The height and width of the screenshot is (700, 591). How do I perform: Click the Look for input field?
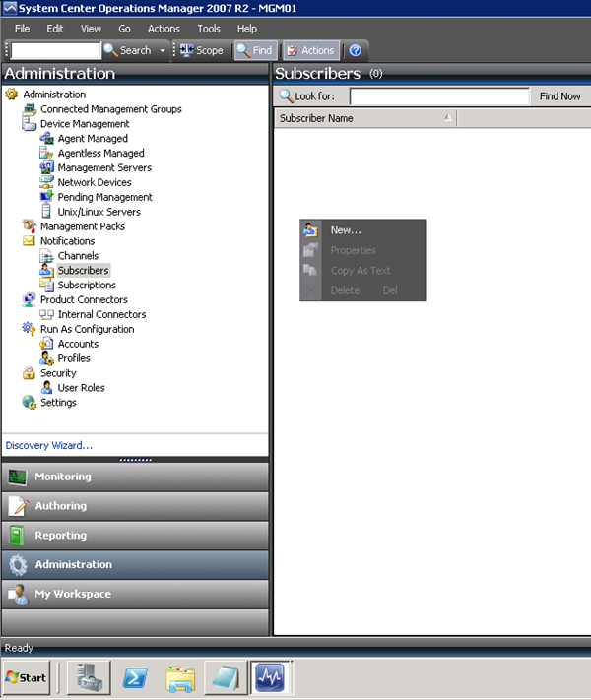pyautogui.click(x=439, y=96)
